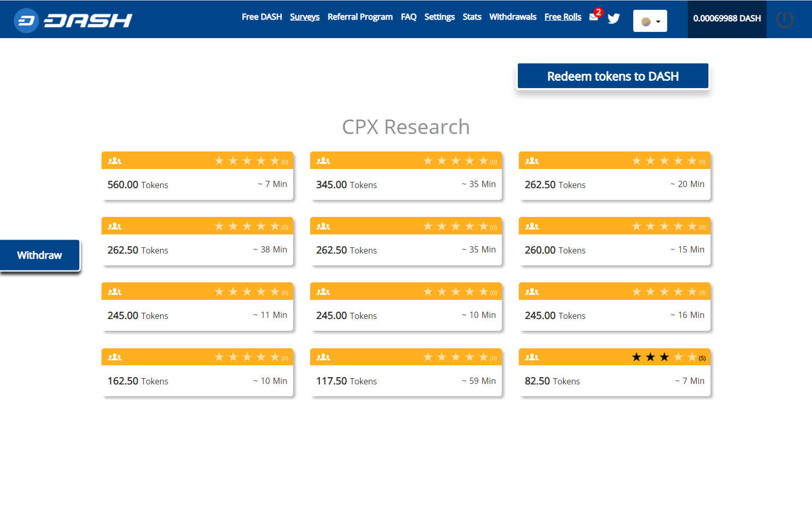The width and height of the screenshot is (812, 507).
Task: Open the language globe dropdown
Action: tap(650, 21)
